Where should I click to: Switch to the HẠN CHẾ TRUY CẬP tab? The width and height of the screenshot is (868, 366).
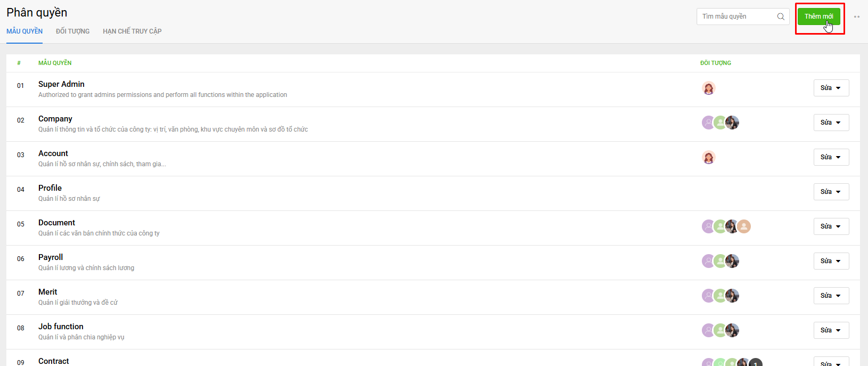pos(132,31)
